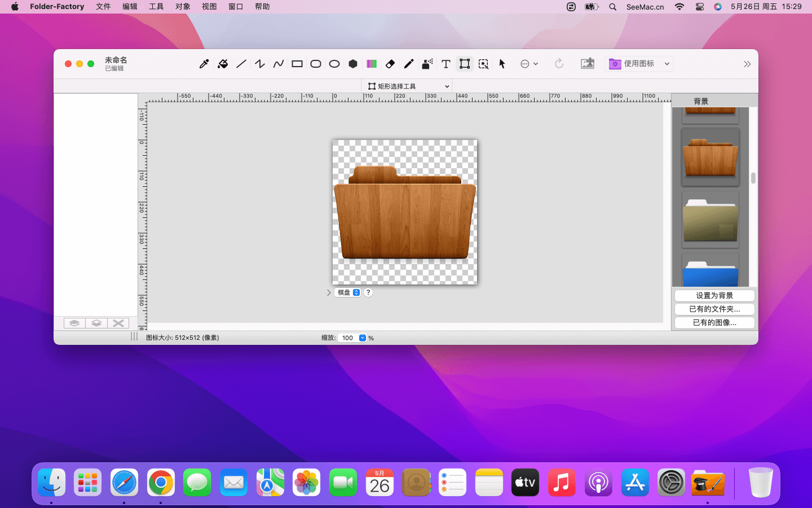Click the Wi-Fi status icon
The height and width of the screenshot is (508, 812).
pos(679,7)
